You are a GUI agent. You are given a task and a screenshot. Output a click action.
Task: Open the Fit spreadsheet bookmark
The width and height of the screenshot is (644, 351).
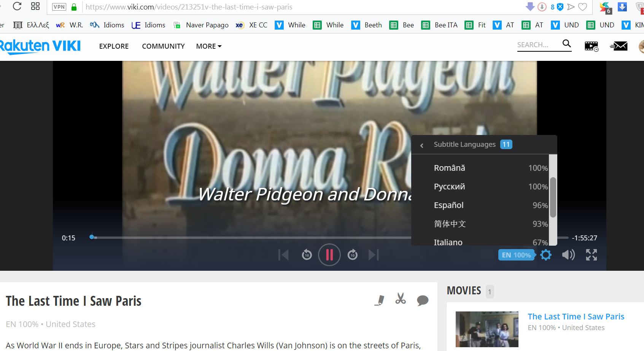click(475, 25)
